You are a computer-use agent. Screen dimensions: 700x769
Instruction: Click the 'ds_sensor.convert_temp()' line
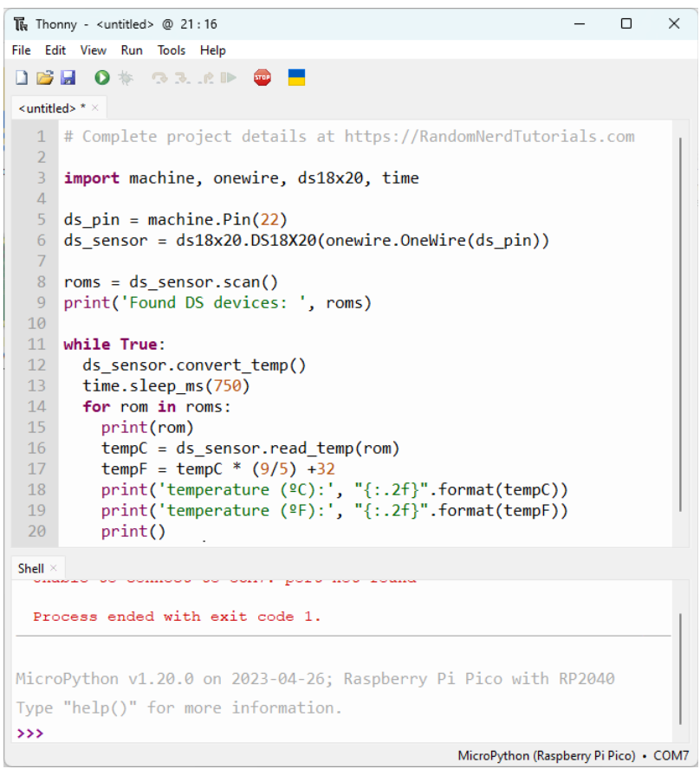point(194,365)
